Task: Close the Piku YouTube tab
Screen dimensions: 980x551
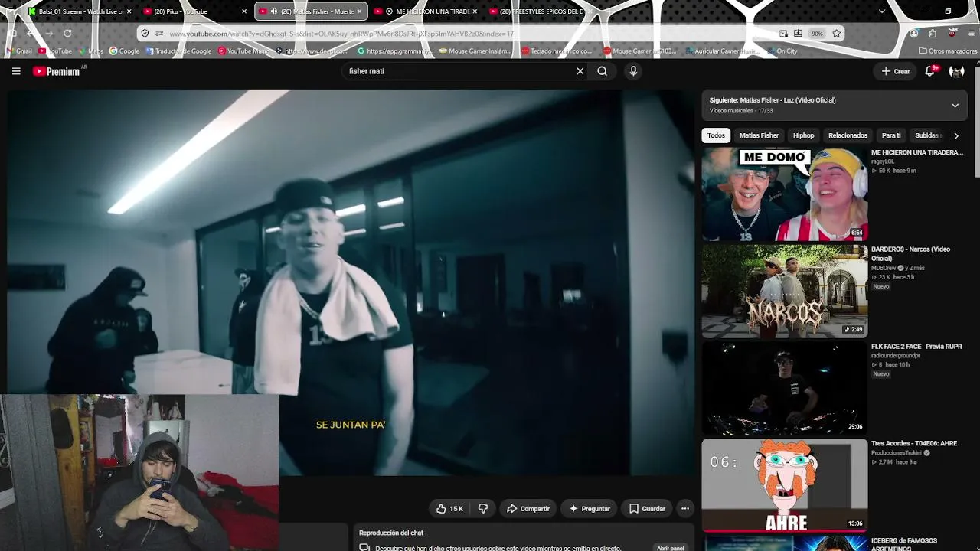Action: tap(244, 11)
